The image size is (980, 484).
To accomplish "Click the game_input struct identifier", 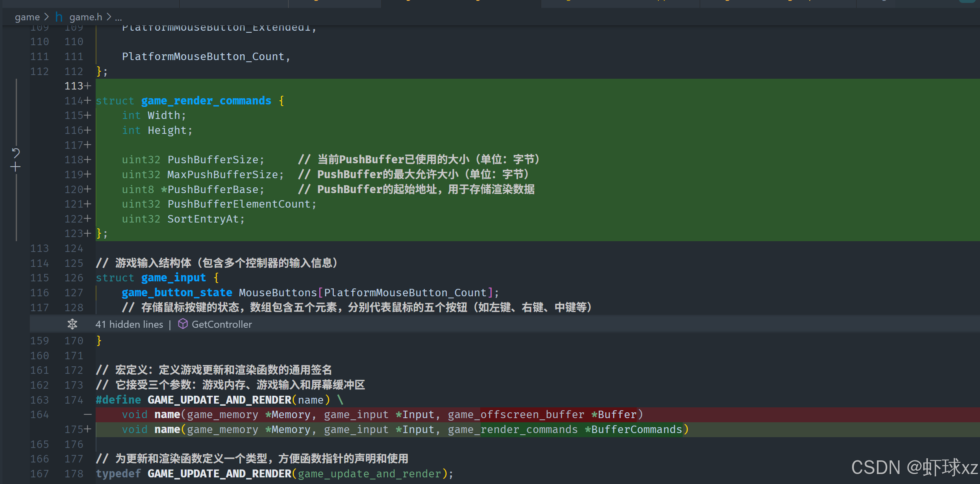I will coord(173,278).
